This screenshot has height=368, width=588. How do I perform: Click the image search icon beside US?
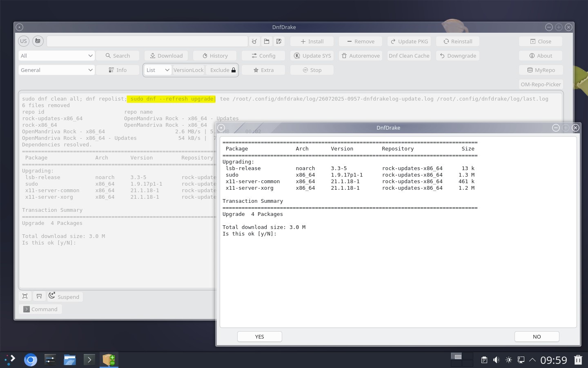pos(38,41)
